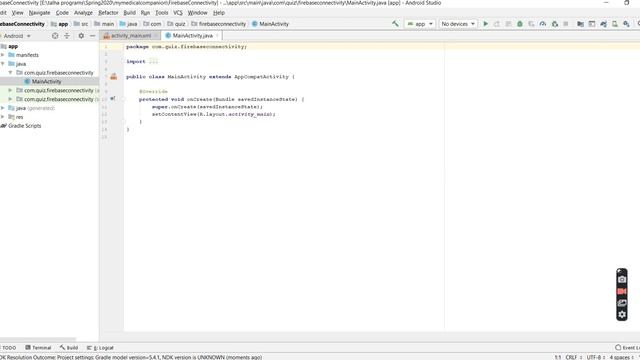Screen dimensions: 640x360
Task: Click Collapse All icon in Project panel
Action: click(67, 36)
